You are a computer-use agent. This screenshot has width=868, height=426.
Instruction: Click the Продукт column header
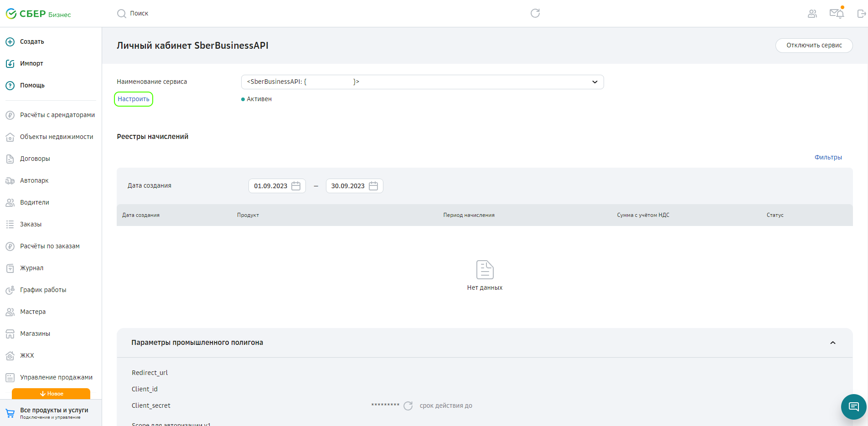pos(248,215)
